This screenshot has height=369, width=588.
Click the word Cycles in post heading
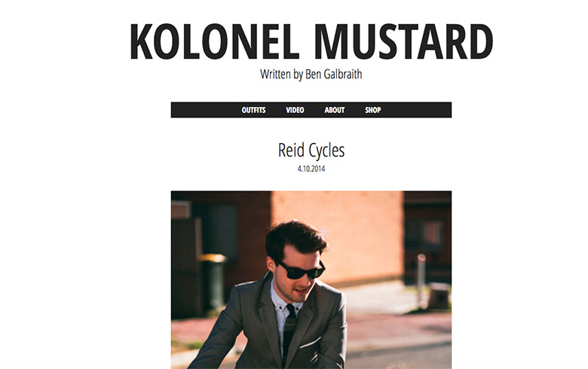point(326,150)
